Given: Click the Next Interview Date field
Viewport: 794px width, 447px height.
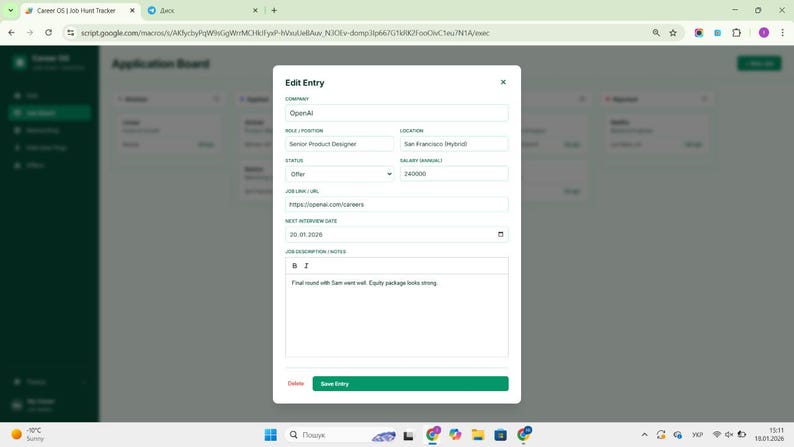Looking at the screenshot, I should 396,234.
